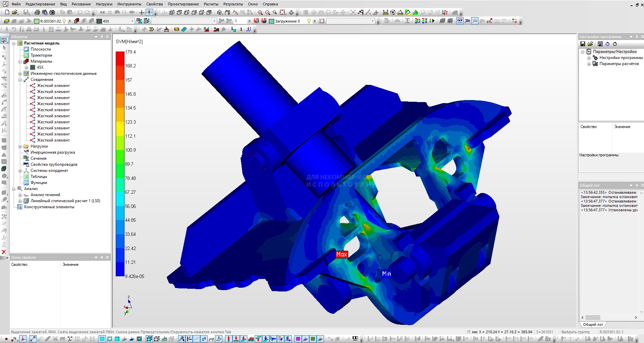Toggle the EXT display mode button

pyautogui.click(x=460, y=21)
